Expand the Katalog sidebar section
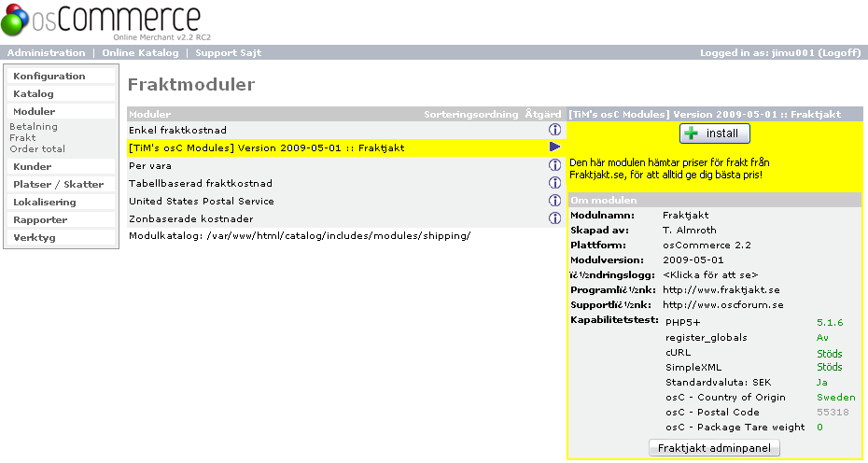Image resolution: width=868 pixels, height=463 pixels. (61, 93)
